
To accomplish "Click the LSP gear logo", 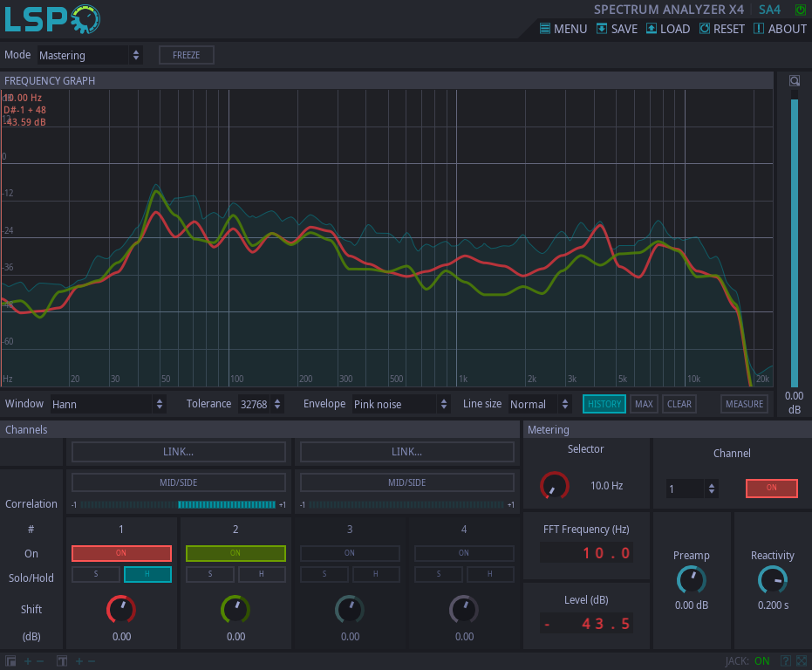I will click(x=85, y=20).
